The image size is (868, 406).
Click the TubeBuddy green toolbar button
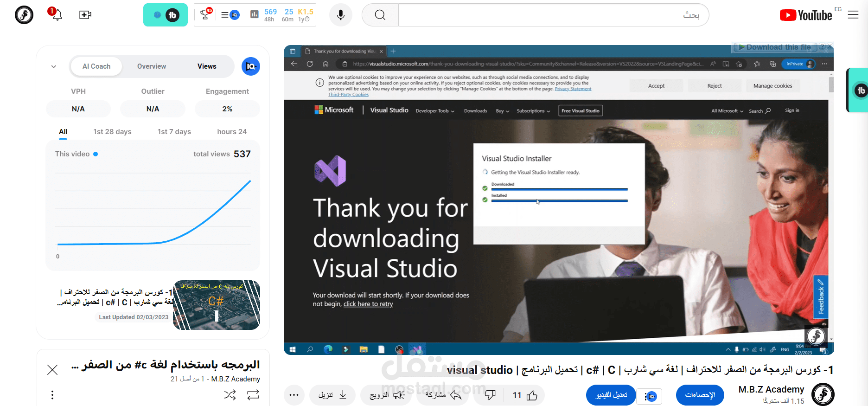[166, 15]
